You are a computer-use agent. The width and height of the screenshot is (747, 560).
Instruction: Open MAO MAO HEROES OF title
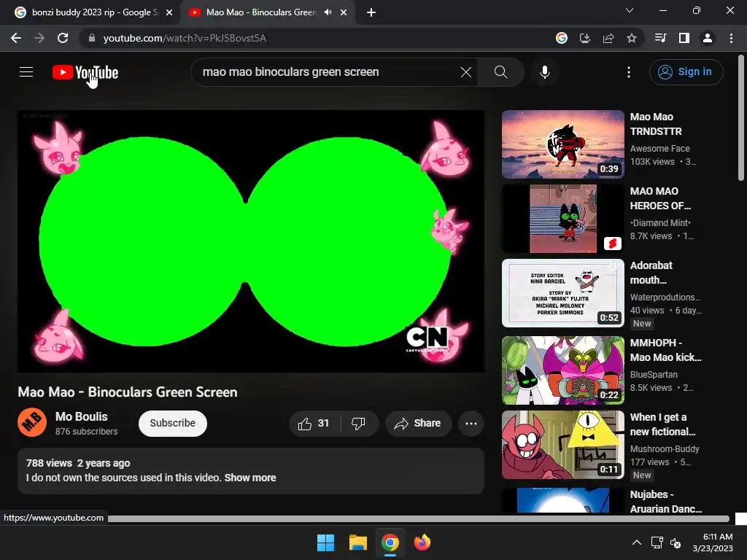click(660, 198)
